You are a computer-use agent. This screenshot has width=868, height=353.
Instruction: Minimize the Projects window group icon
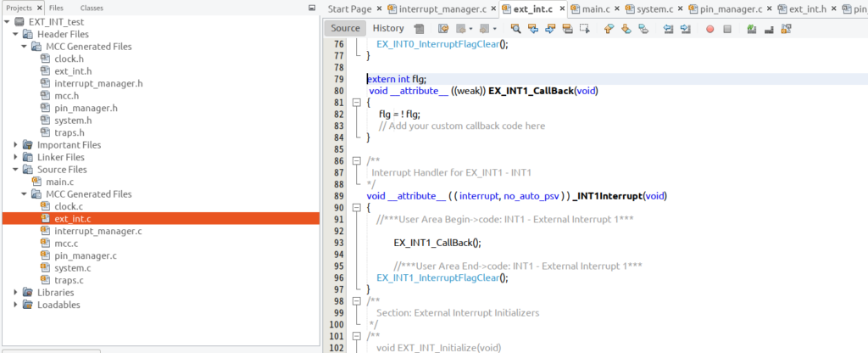tap(312, 8)
